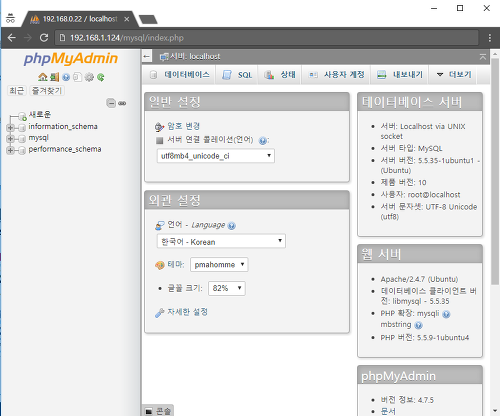Click the performance_schema database icon
This screenshot has height=416, width=500.
pos(22,150)
